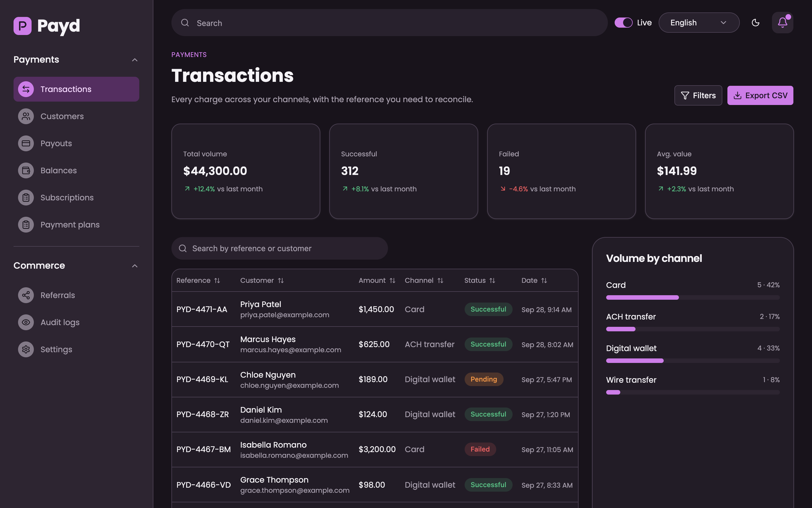This screenshot has width=812, height=508.
Task: Focus the top Search field
Action: pyautogui.click(x=389, y=23)
